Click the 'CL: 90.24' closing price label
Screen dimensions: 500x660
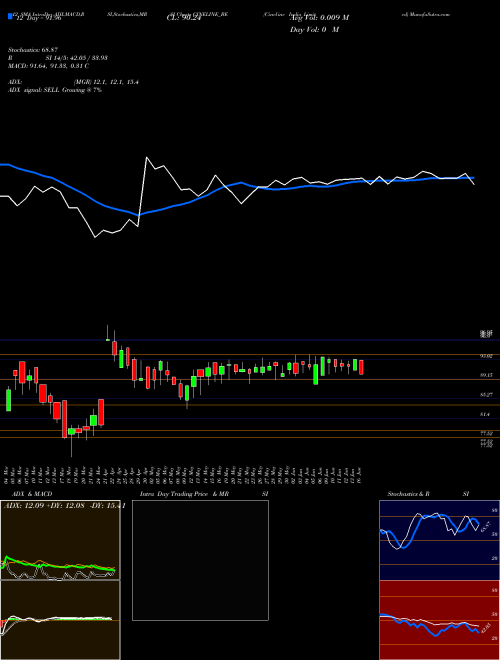(184, 18)
